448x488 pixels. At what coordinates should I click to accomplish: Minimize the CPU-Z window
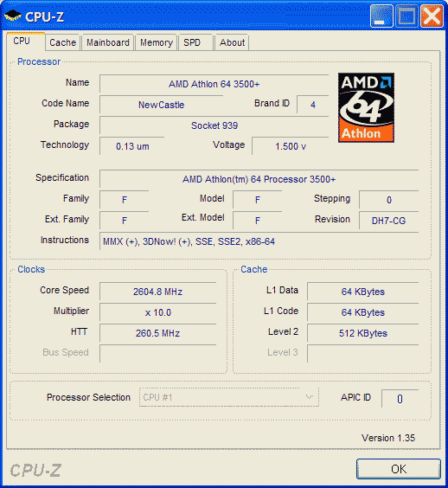tap(381, 16)
